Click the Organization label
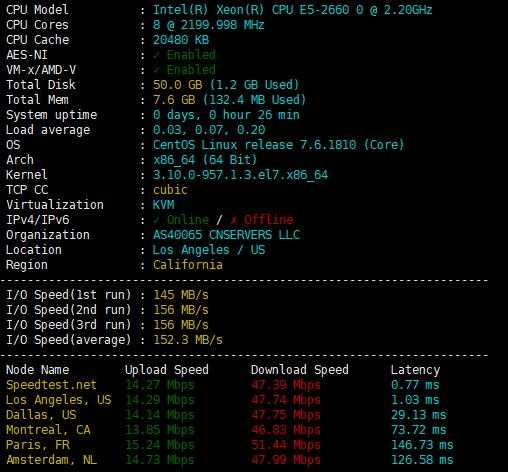This screenshot has width=508, height=472. coord(48,235)
